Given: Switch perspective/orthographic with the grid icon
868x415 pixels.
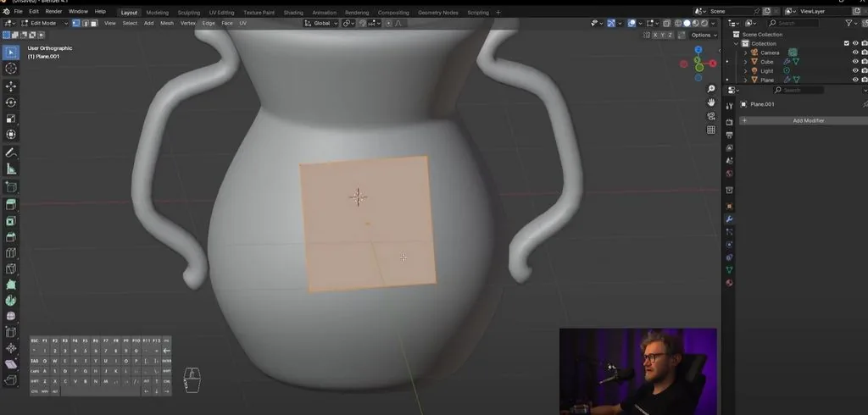Looking at the screenshot, I should coord(711,130).
